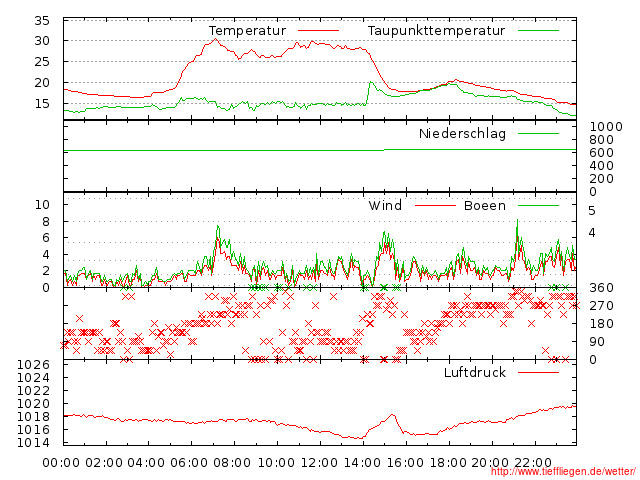Click the 10 wind speed axis value
Viewport: 640px width, 480px height.
point(42,204)
